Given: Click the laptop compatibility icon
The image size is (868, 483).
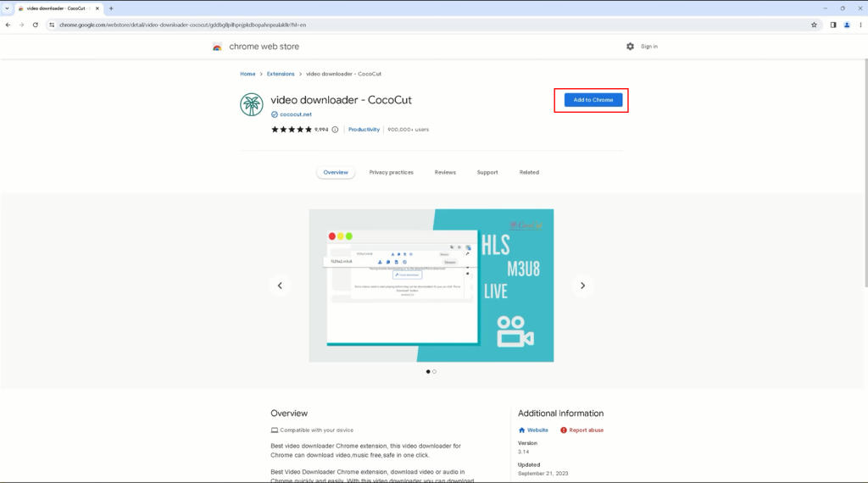Looking at the screenshot, I should click(274, 430).
